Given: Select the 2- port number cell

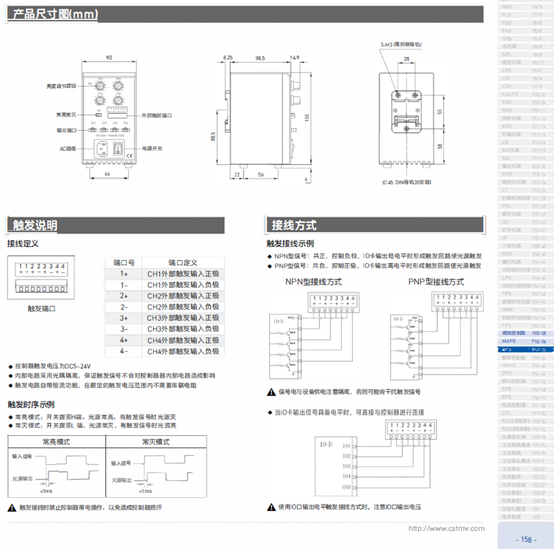Looking at the screenshot, I should coord(124,307).
